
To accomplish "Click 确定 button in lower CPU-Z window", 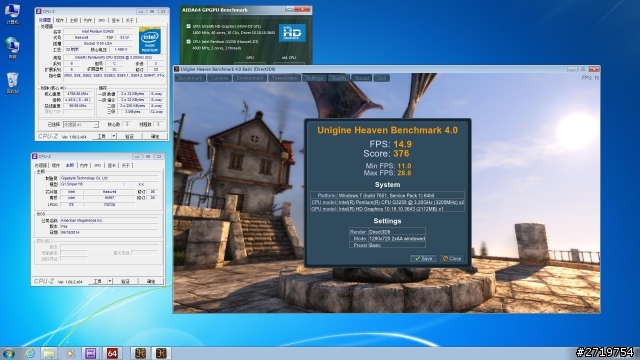I will pyautogui.click(x=151, y=281).
